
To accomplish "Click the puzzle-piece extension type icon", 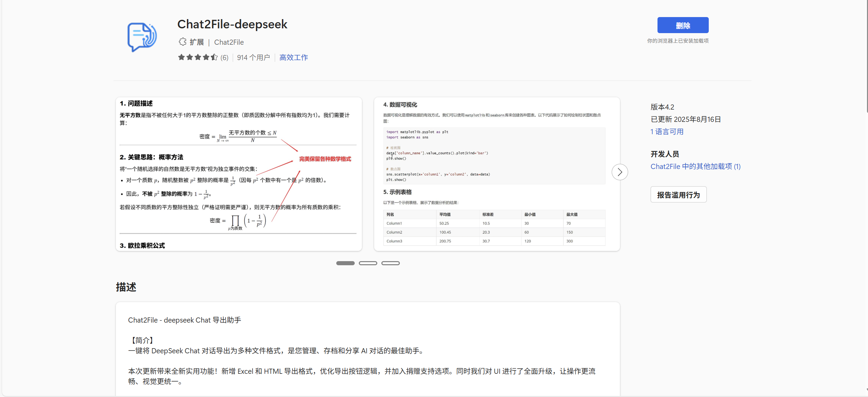I will 182,42.
